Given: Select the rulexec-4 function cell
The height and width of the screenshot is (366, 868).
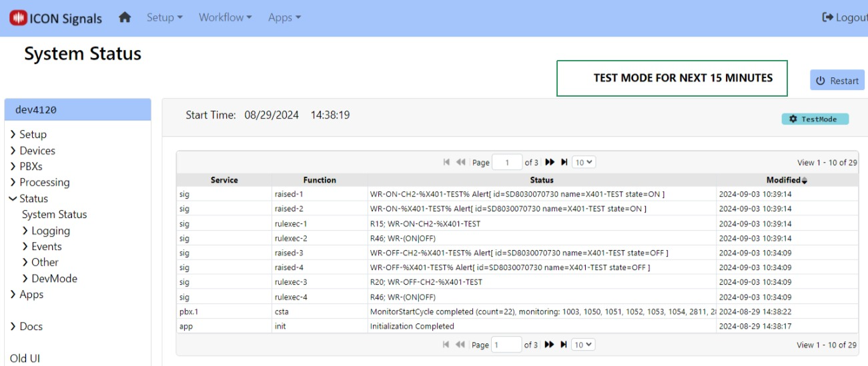Looking at the screenshot, I should 320,297.
